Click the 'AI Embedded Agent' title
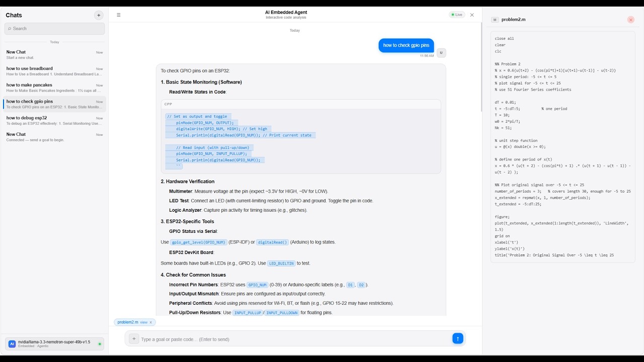Image resolution: width=644 pixels, height=362 pixels. [286, 12]
